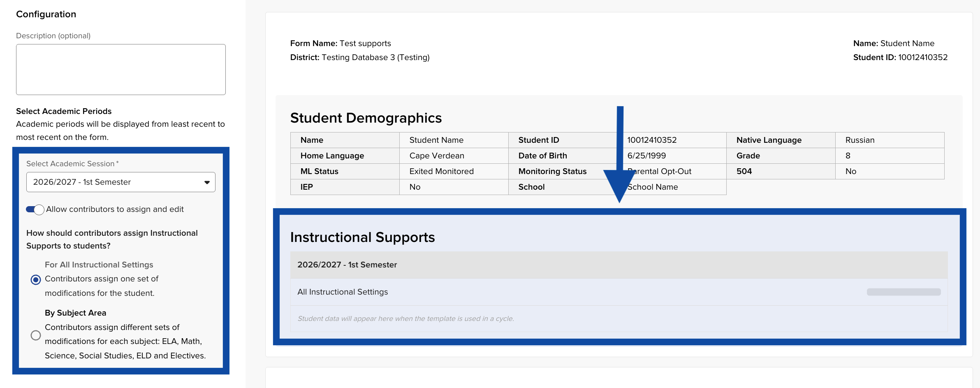Click the 'IEP' label cell
This screenshot has width=980, height=388.
[345, 187]
